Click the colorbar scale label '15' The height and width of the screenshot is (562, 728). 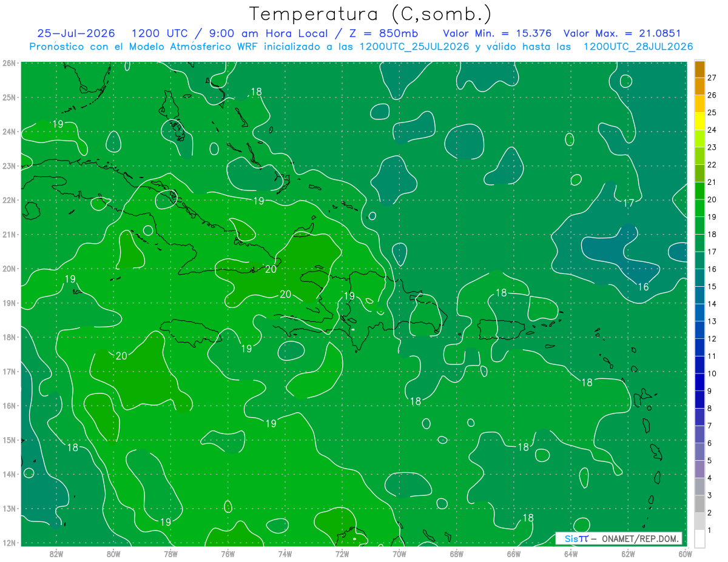pyautogui.click(x=712, y=286)
